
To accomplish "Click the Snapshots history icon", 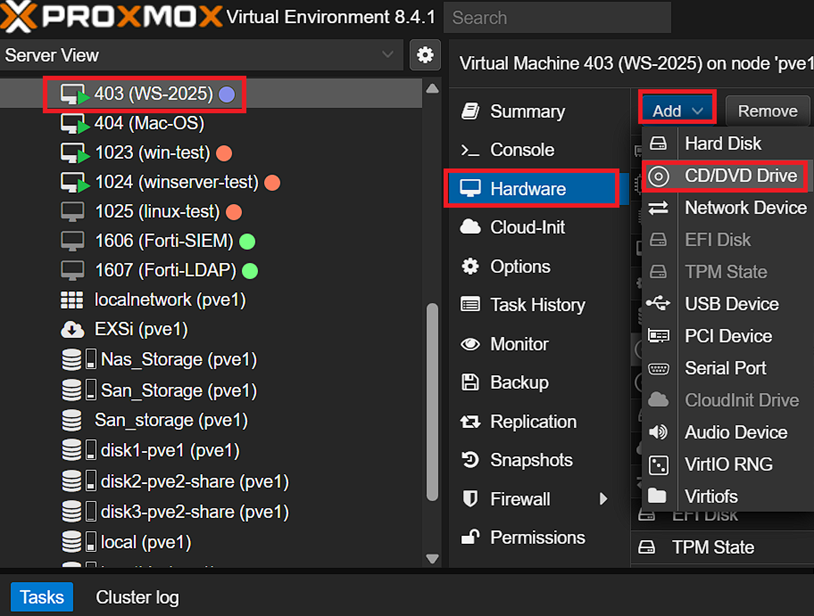I will 470,460.
